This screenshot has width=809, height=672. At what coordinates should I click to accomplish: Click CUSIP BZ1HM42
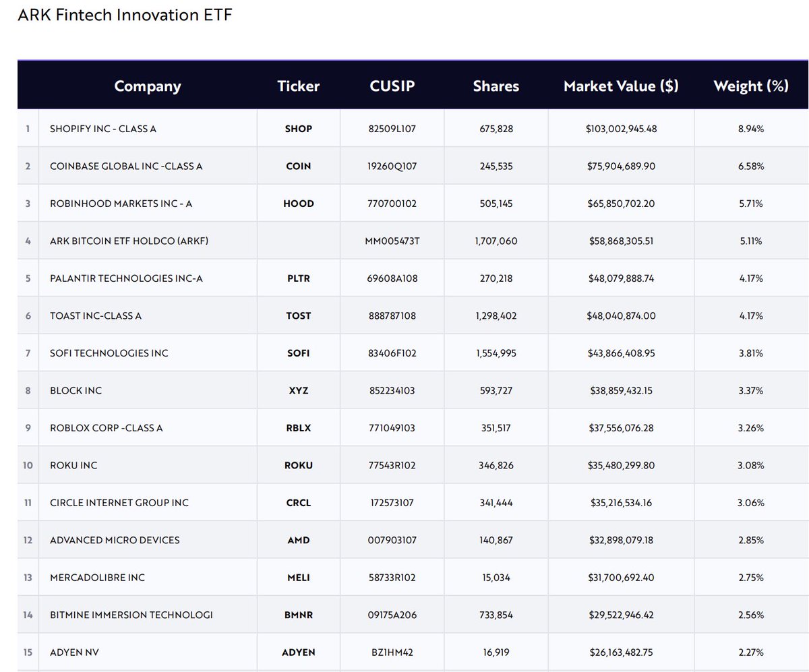click(392, 652)
